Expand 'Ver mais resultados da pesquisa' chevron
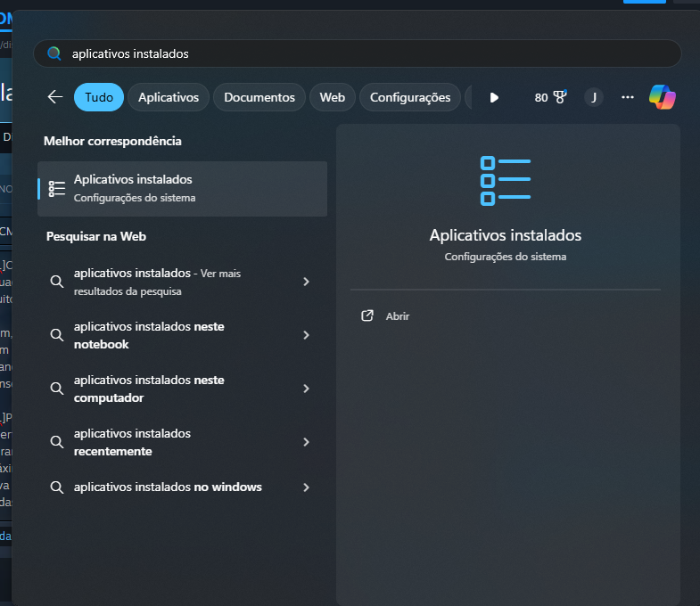This screenshot has height=606, width=700. 306,282
